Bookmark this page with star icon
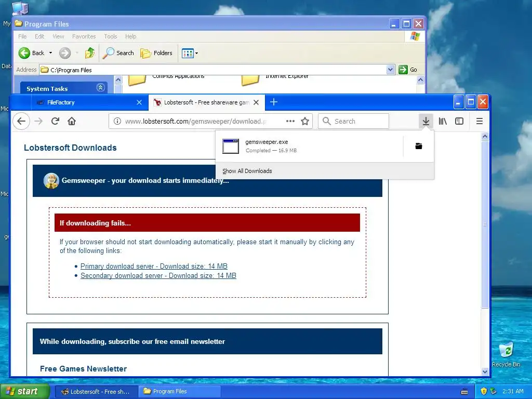 pos(305,121)
